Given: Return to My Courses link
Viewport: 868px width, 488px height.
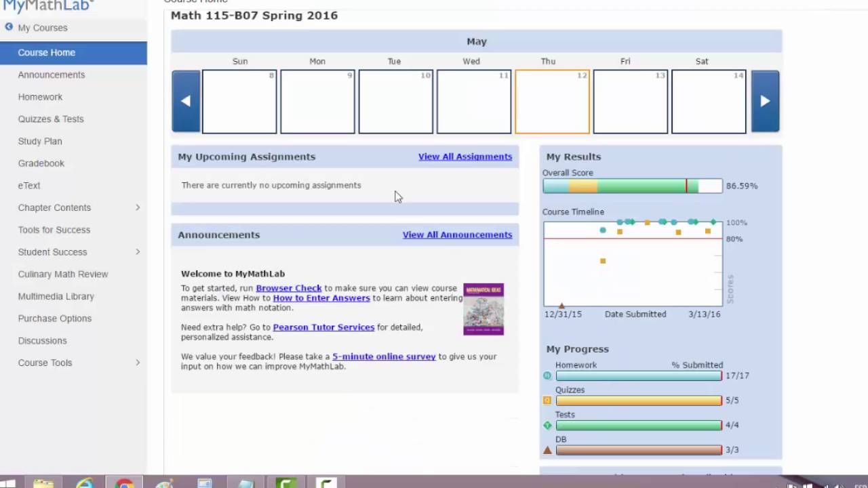Looking at the screenshot, I should (43, 28).
